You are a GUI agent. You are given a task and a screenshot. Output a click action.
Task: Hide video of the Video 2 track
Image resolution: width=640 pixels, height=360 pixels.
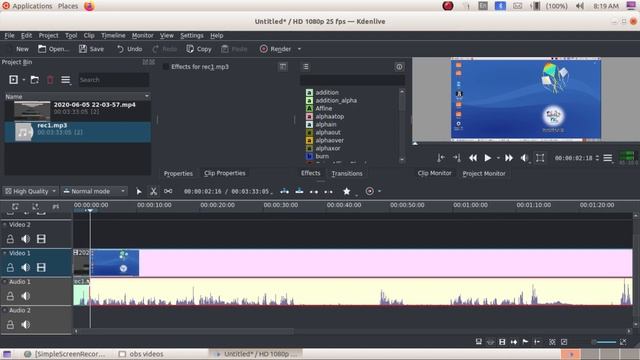(x=41, y=239)
